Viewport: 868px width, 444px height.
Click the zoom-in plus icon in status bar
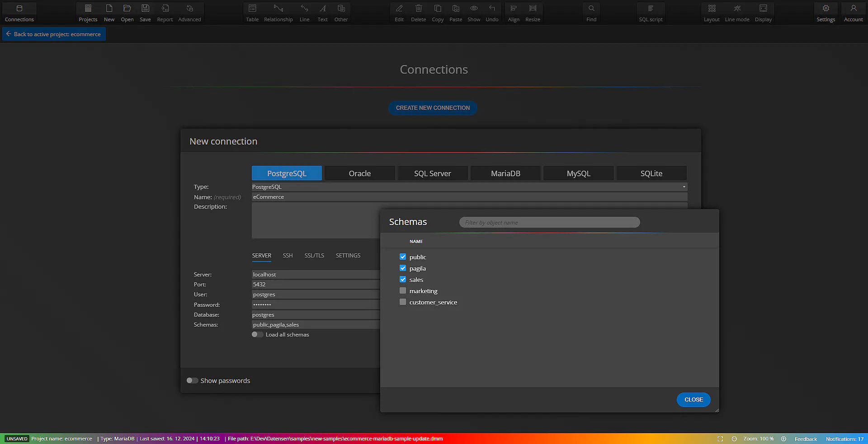[783, 439]
